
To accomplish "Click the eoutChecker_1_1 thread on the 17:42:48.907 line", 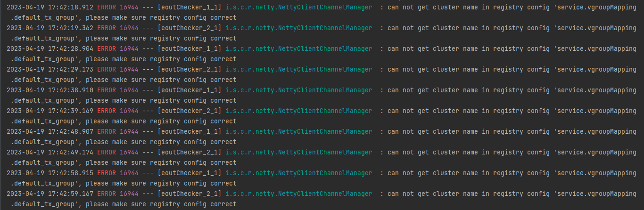I will pos(190,132).
